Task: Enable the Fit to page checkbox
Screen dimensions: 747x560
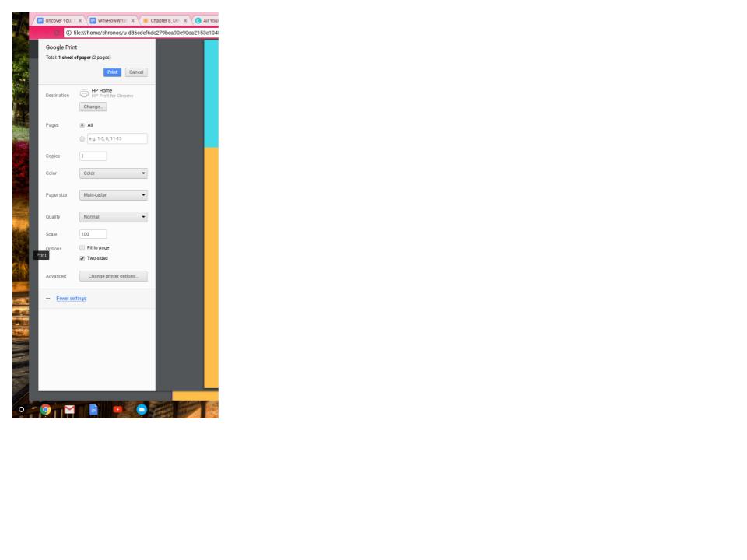Action: pos(82,247)
